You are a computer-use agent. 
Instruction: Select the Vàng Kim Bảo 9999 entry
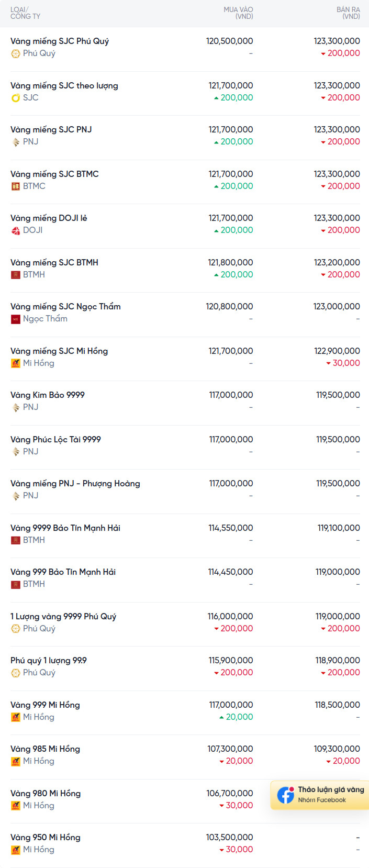(184, 403)
